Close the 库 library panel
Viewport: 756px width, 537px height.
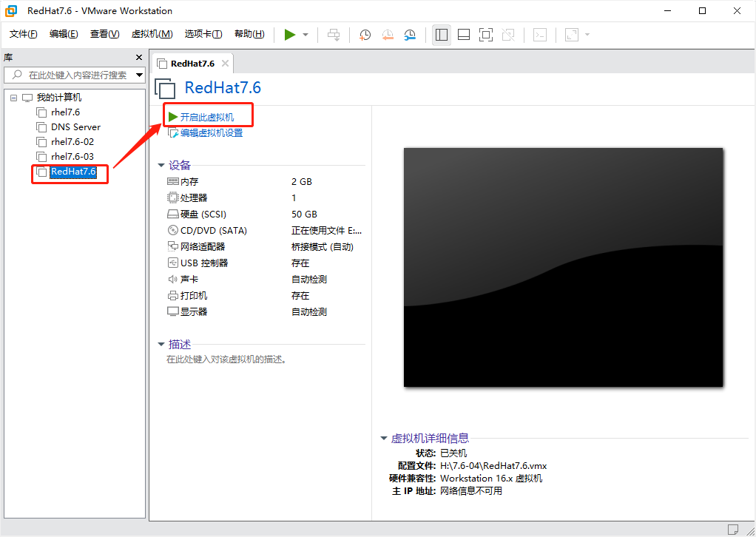(139, 58)
